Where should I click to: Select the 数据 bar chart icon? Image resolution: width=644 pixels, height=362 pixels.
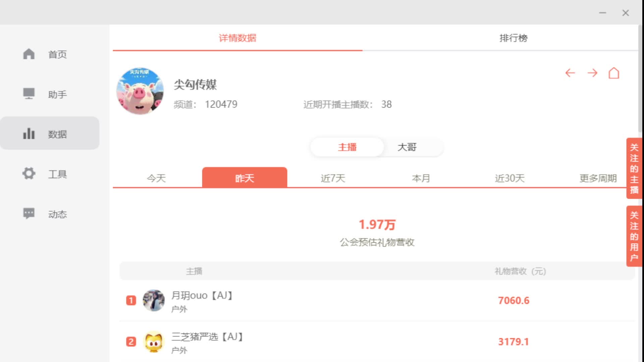click(29, 133)
